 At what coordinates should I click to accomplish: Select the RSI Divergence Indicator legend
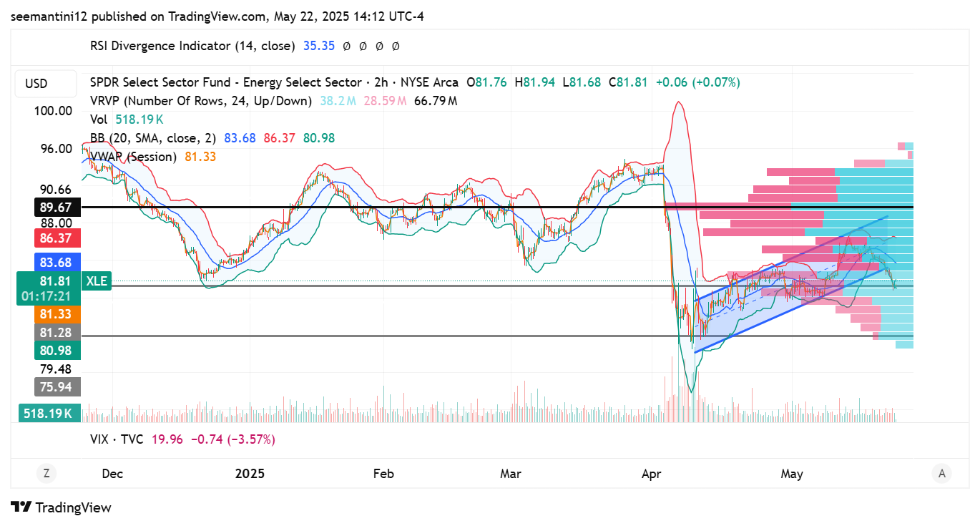tap(192, 46)
